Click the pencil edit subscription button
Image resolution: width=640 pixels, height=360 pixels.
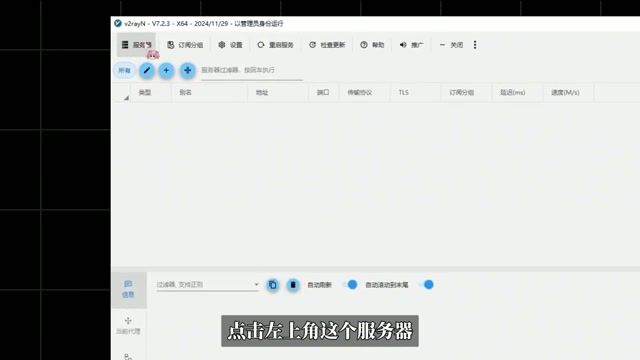pyautogui.click(x=147, y=71)
